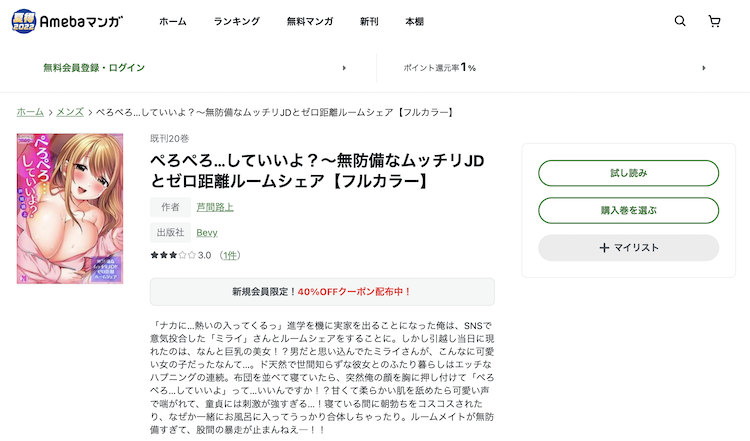Click the メンズ breadcrumb link

coord(70,112)
